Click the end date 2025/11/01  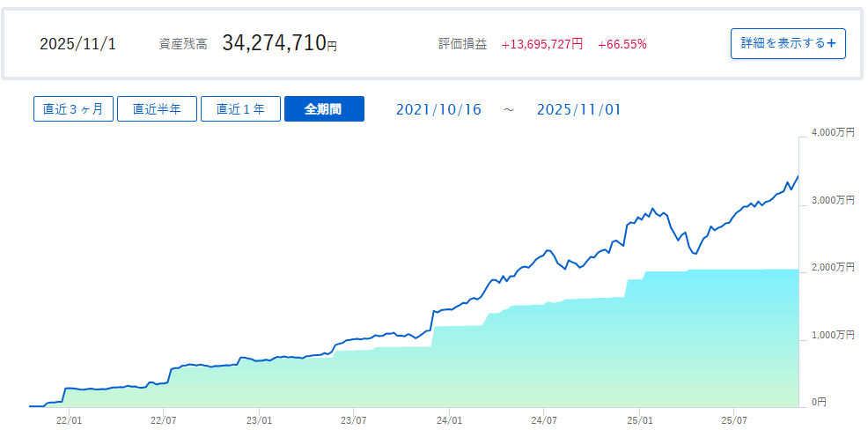point(578,109)
